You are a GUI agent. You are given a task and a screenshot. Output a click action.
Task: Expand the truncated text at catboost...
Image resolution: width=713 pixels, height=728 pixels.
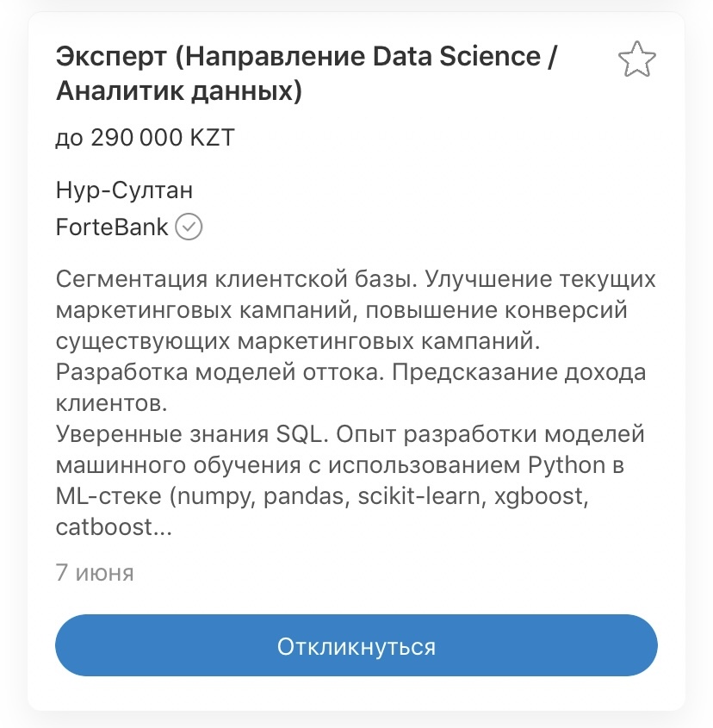pos(114,527)
